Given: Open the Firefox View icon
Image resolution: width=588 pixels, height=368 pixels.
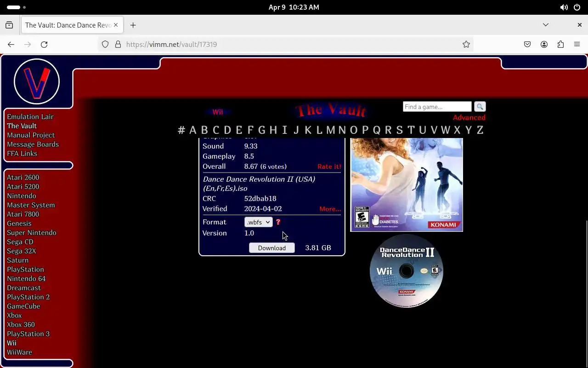Looking at the screenshot, I should [x=9, y=25].
